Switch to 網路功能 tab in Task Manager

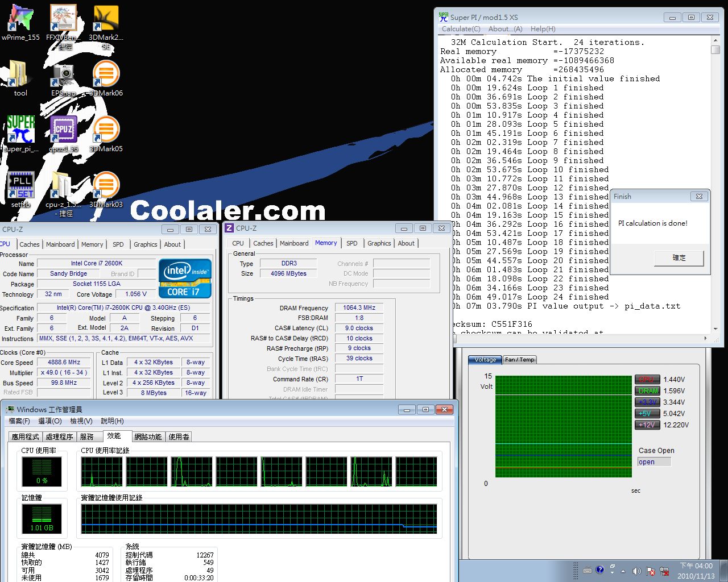click(x=148, y=436)
